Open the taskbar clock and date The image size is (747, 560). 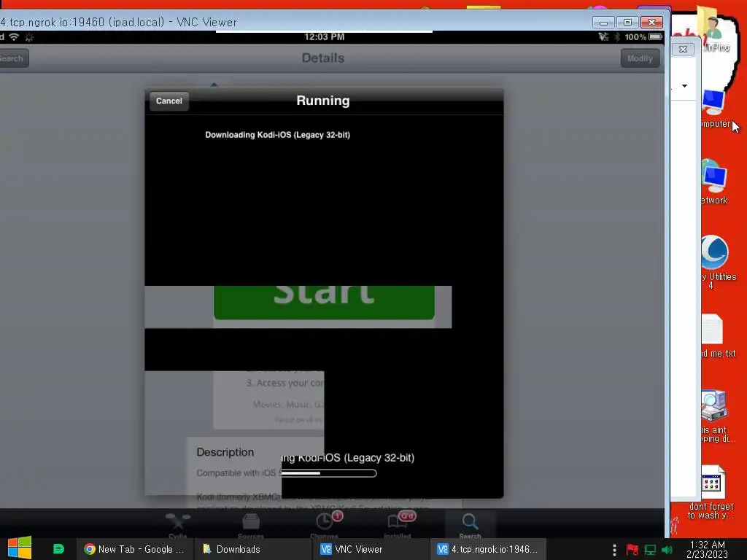click(x=707, y=549)
